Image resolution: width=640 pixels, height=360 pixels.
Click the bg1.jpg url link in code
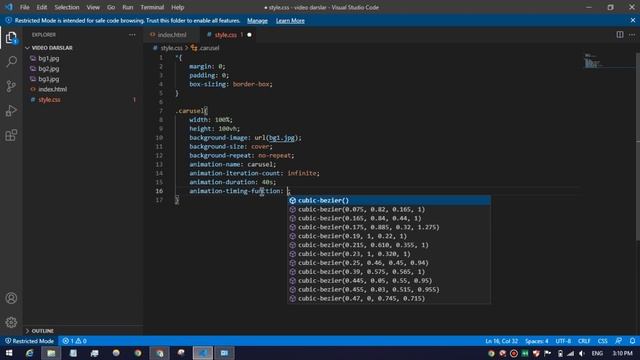click(x=282, y=138)
